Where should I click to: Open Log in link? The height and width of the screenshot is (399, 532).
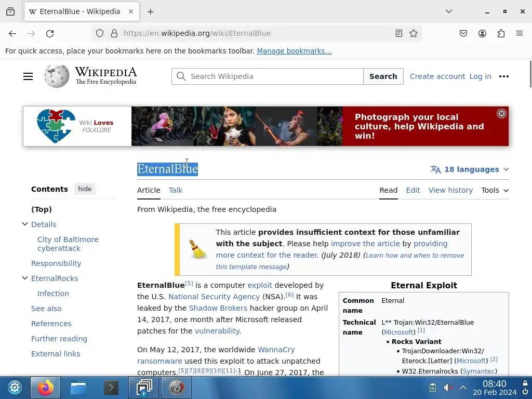480,76
